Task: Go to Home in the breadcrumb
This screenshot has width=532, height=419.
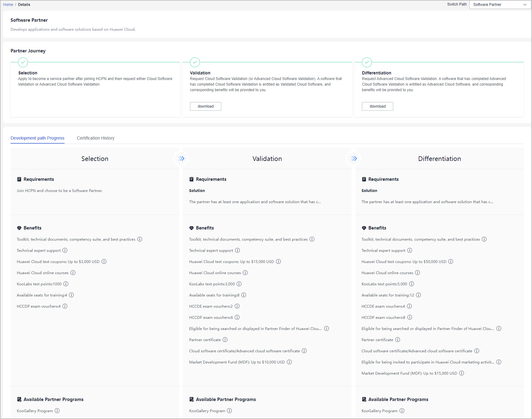Action: click(x=8, y=5)
